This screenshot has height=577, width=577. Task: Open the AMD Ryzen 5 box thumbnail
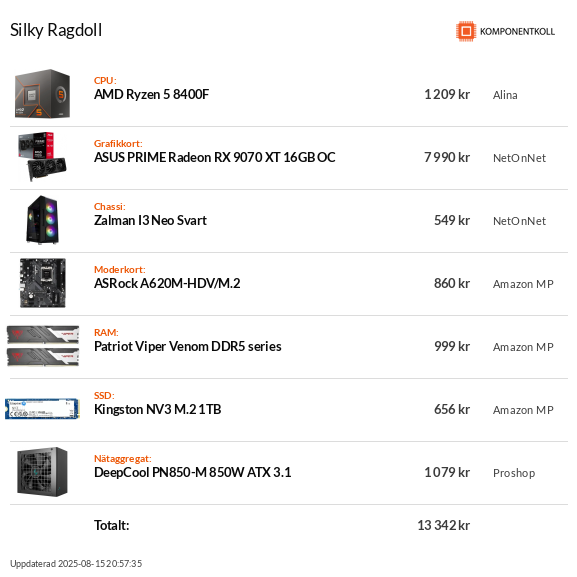point(42,94)
